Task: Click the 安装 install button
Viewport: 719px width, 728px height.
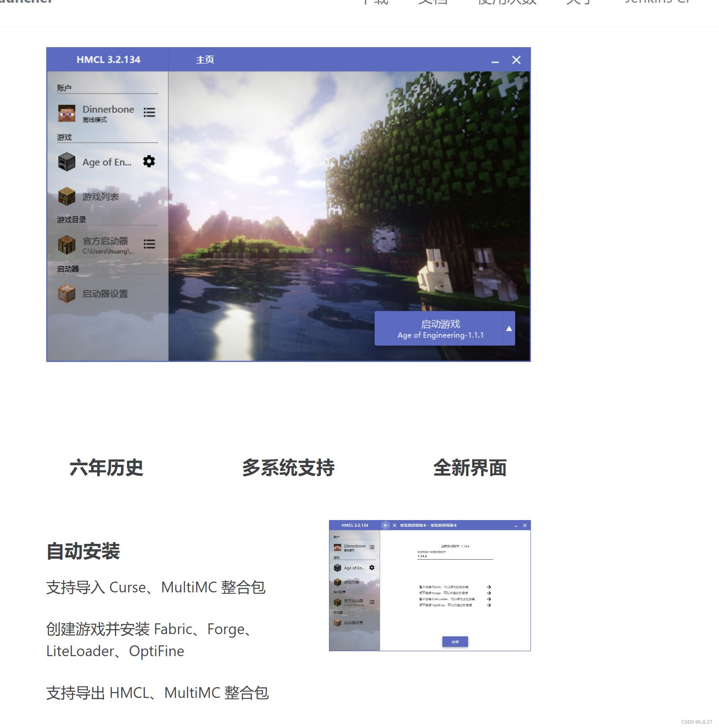Action: [x=456, y=642]
